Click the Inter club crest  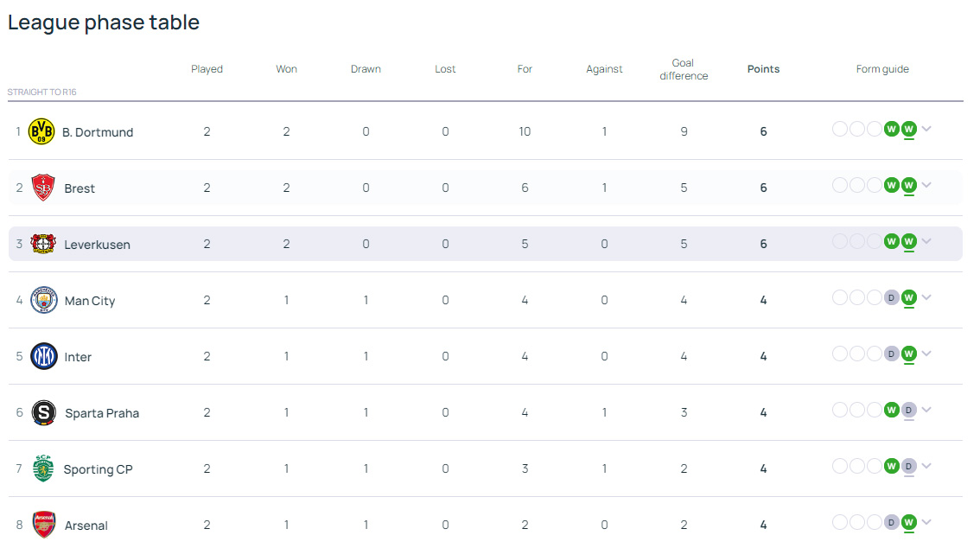(x=43, y=356)
